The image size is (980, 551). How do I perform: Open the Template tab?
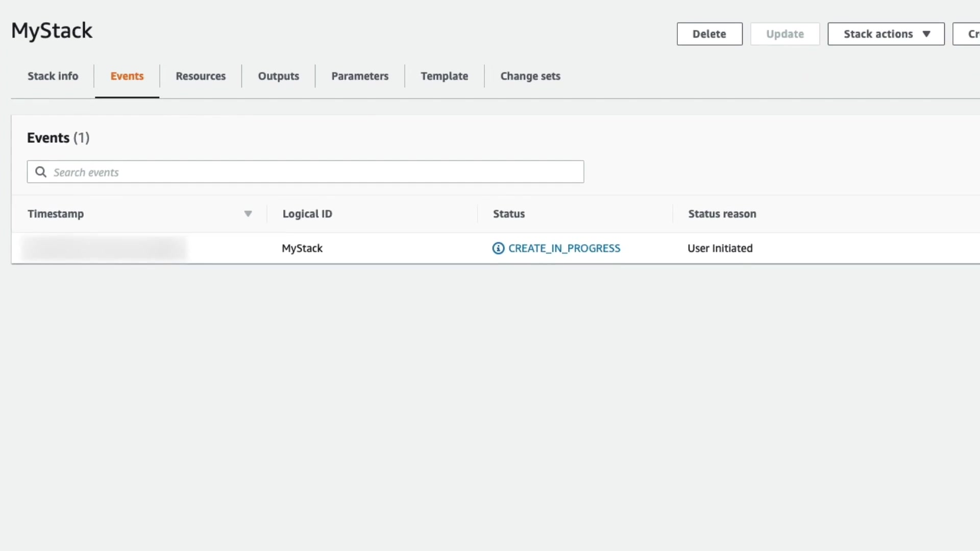[444, 76]
